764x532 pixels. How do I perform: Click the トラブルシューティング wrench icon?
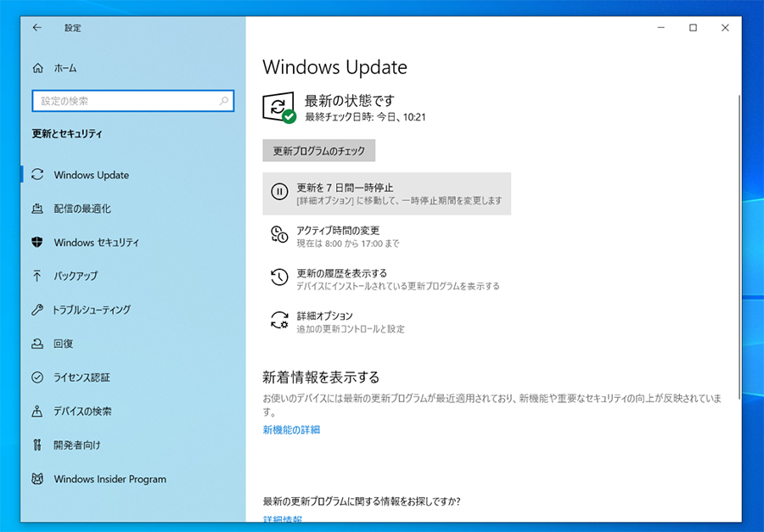pos(37,310)
